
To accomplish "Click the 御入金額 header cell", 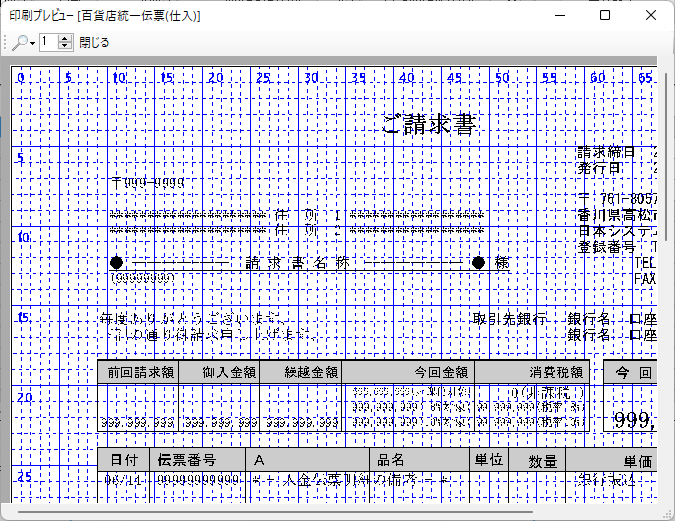I will 219,372.
